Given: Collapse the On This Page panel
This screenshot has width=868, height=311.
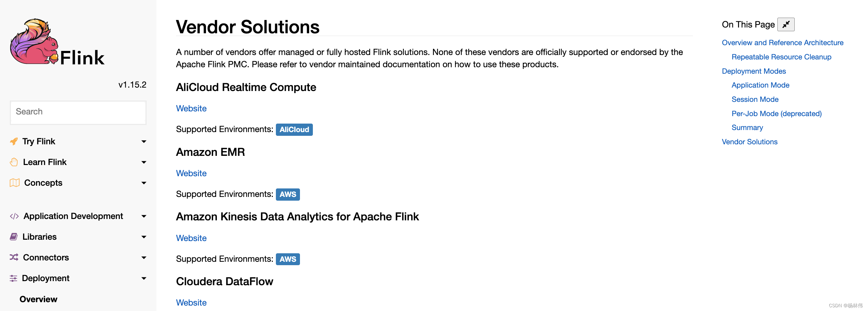Looking at the screenshot, I should [786, 24].
